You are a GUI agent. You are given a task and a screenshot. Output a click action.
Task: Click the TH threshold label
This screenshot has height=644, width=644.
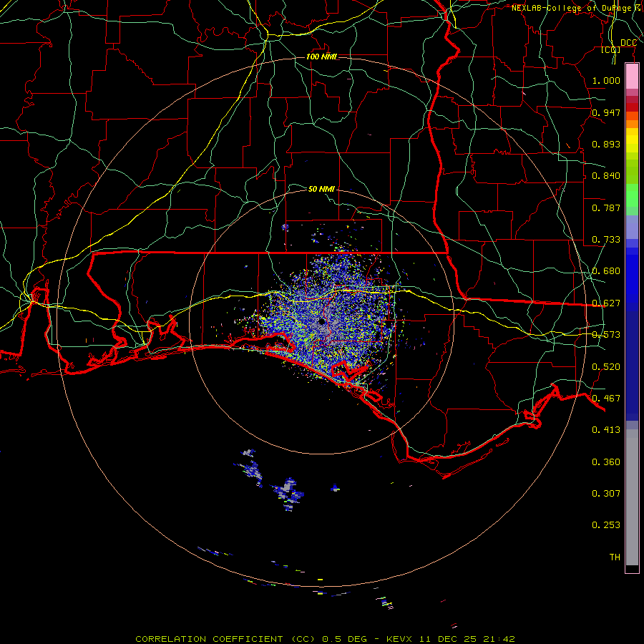click(615, 557)
